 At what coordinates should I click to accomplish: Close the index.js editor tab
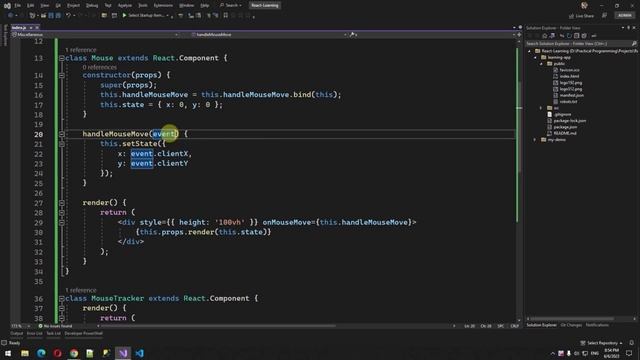coord(37,28)
